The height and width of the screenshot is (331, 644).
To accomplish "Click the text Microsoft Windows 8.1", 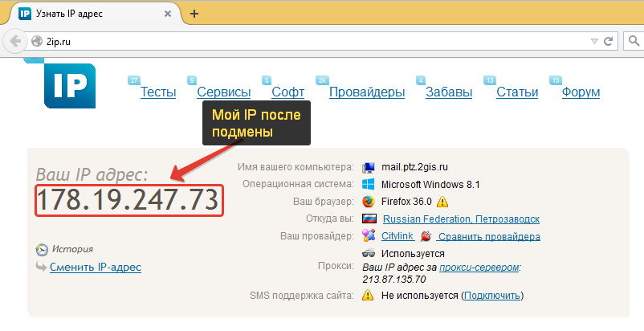I will [x=430, y=185].
